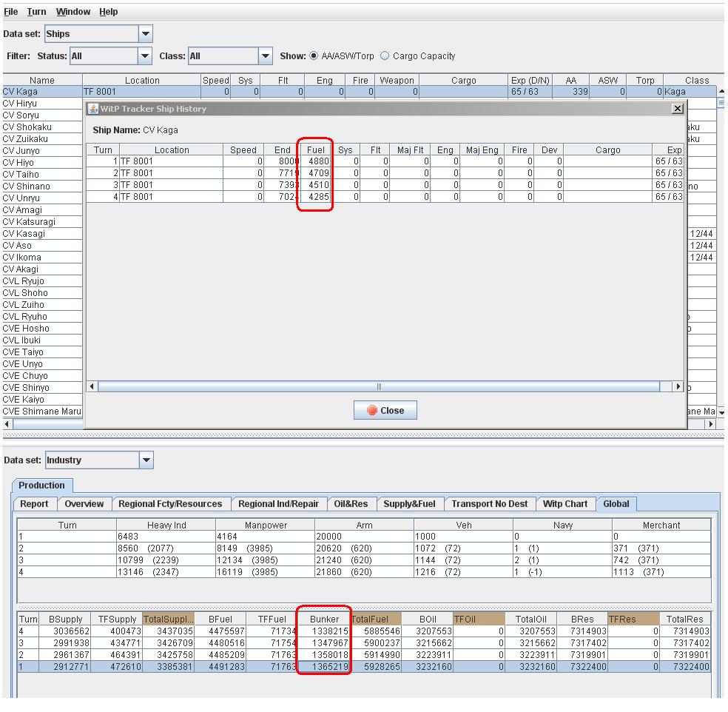Viewport: 728px width, 712px height.
Task: Open the Regional Ind/Repair tab
Action: (279, 504)
